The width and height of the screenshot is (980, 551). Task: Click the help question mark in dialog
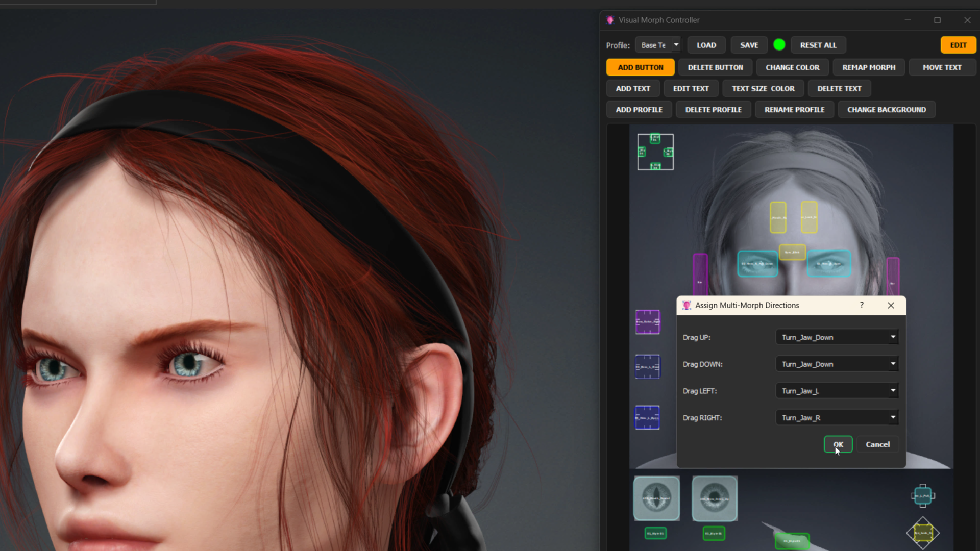862,305
